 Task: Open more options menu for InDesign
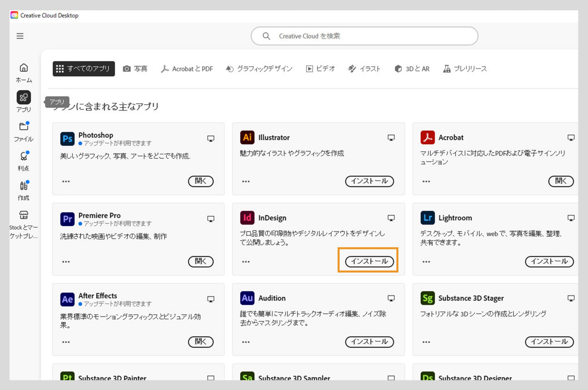(x=246, y=262)
